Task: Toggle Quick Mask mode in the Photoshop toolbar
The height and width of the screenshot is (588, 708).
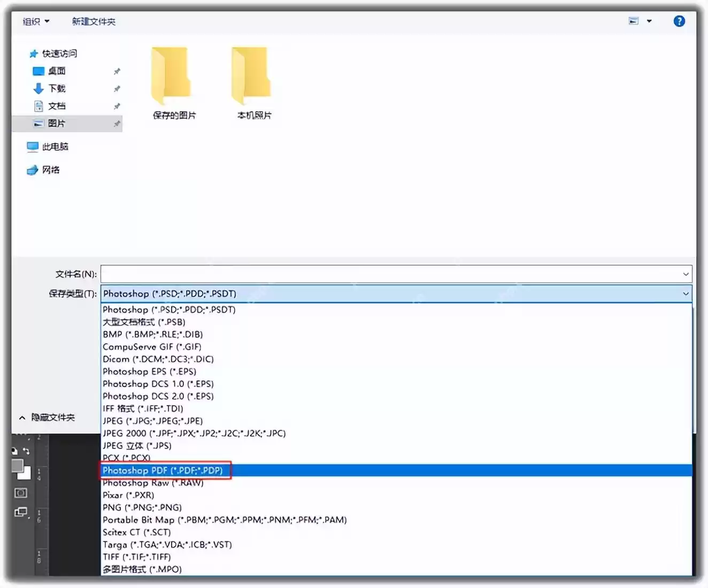Action: coord(21,493)
